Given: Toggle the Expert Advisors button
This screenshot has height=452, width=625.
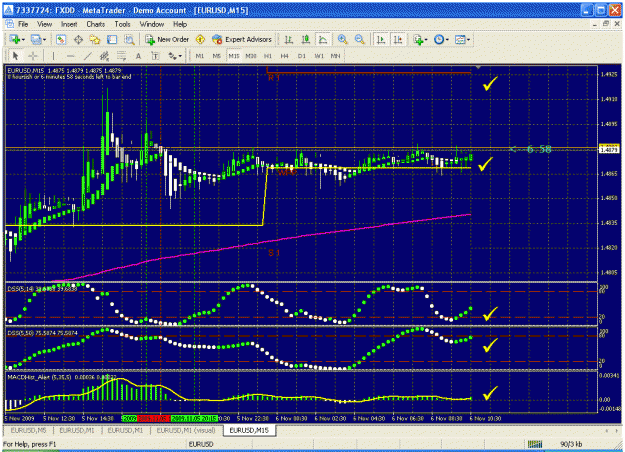Looking at the screenshot, I should (x=242, y=39).
